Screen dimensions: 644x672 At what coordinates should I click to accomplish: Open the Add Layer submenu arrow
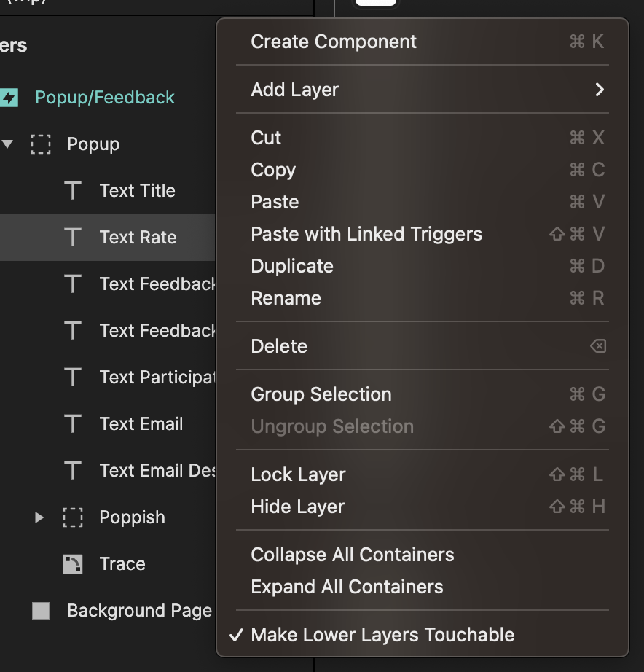point(600,90)
